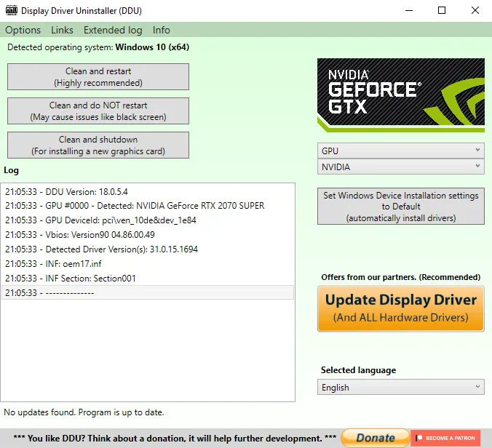The height and width of the screenshot is (448, 492).
Task: Click Clean and shutdown button
Action: [x=98, y=145]
